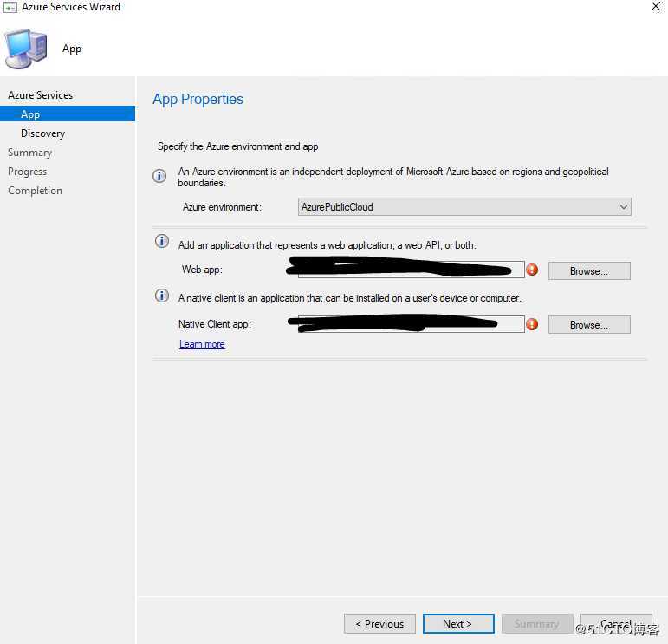Select the Discovery step in the sidebar
Viewport: 668px width, 644px height.
[43, 133]
